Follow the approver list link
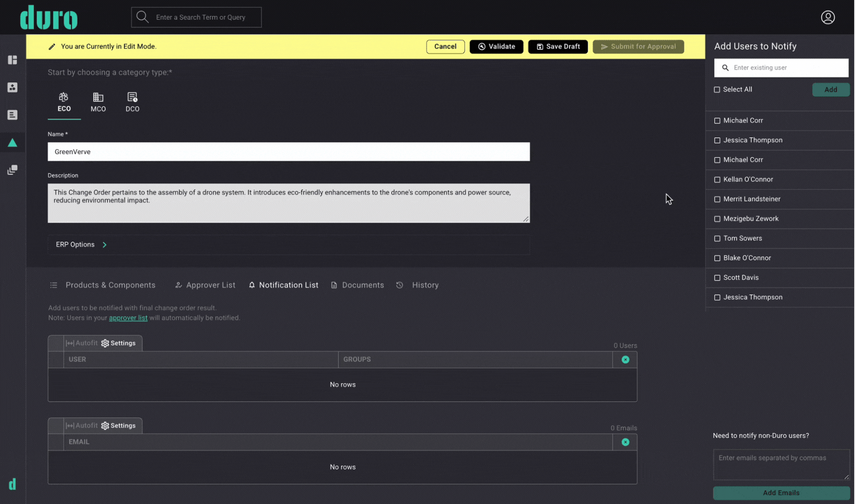Screen dimensions: 856x504 128,318
